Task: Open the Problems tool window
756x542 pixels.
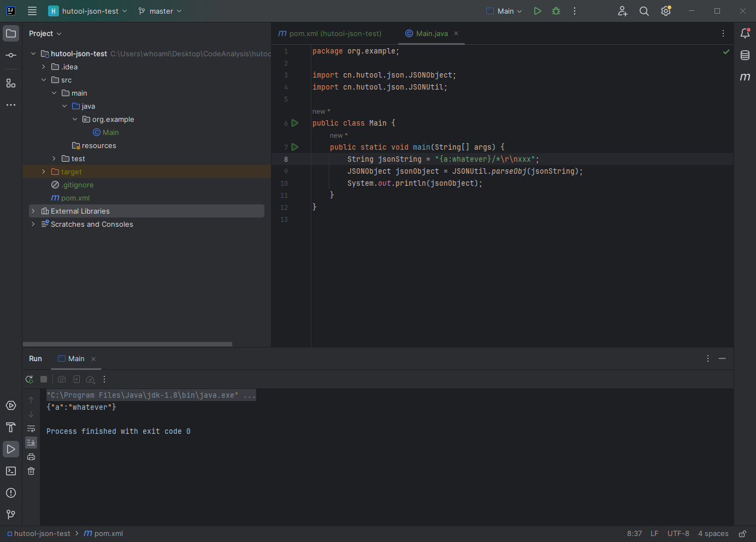Action: [11, 493]
